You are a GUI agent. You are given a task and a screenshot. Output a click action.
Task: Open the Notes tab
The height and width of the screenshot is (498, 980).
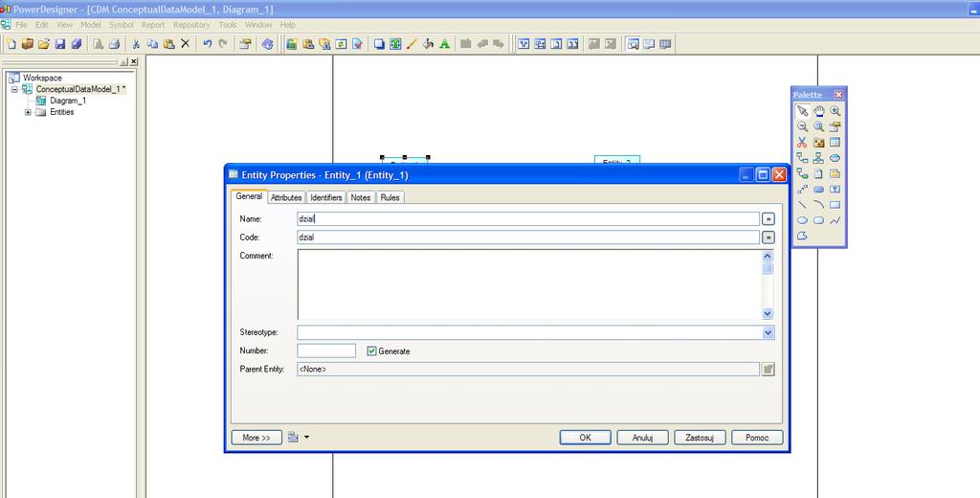(x=361, y=197)
